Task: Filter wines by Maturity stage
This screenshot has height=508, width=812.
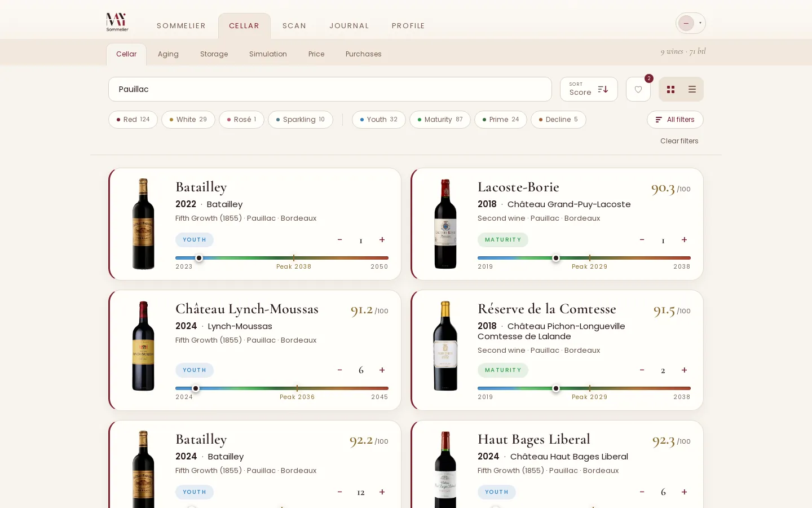Action: [440, 120]
